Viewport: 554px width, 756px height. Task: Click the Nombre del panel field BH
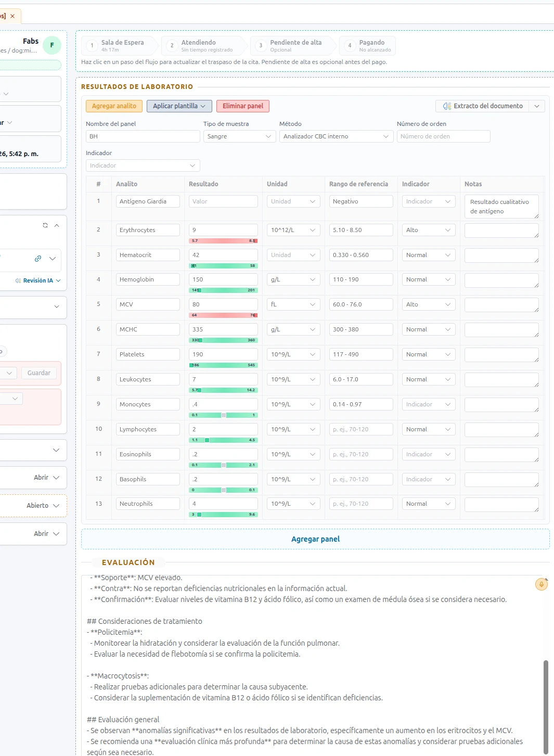pyautogui.click(x=143, y=136)
